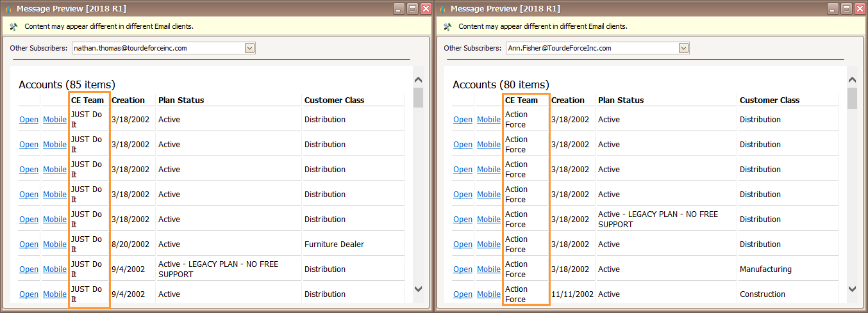Select the Accounts (80 items) heading
The height and width of the screenshot is (313, 868).
(501, 84)
